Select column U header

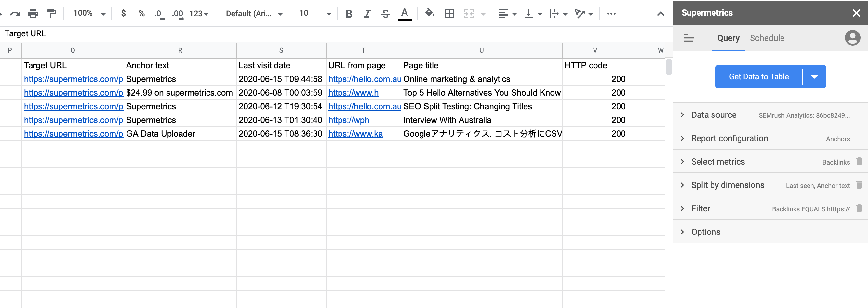tap(482, 50)
